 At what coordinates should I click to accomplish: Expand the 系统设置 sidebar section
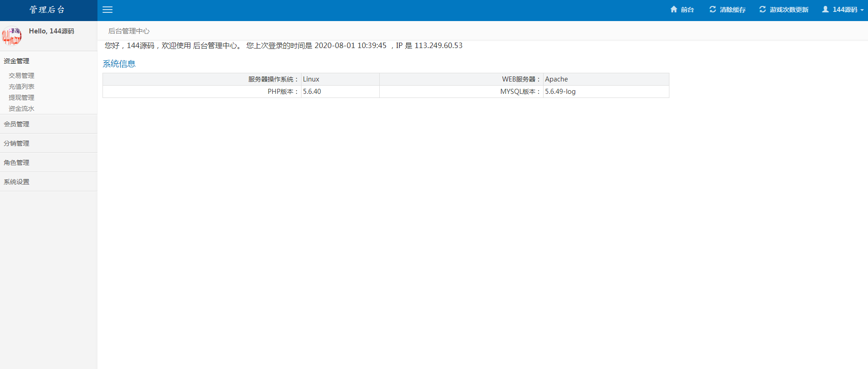(x=49, y=182)
